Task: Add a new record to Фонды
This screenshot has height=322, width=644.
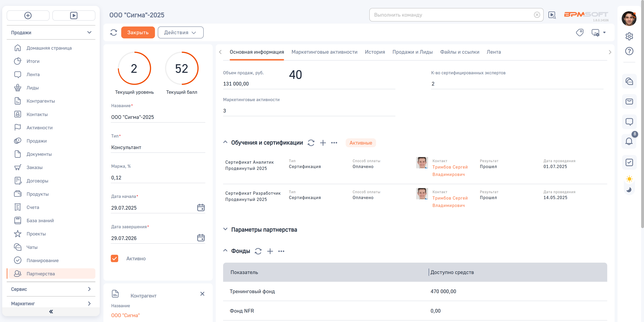Action: [270, 251]
